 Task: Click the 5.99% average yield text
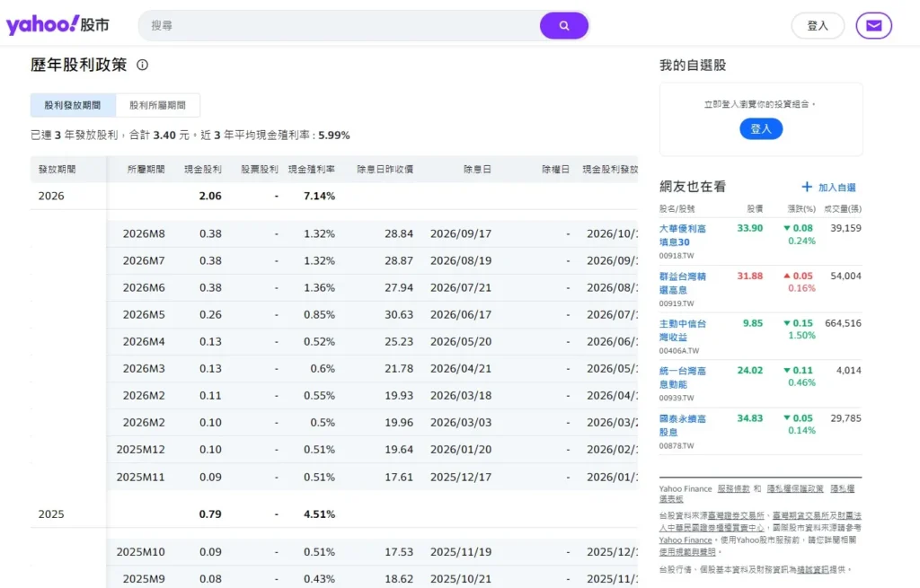(x=334, y=136)
